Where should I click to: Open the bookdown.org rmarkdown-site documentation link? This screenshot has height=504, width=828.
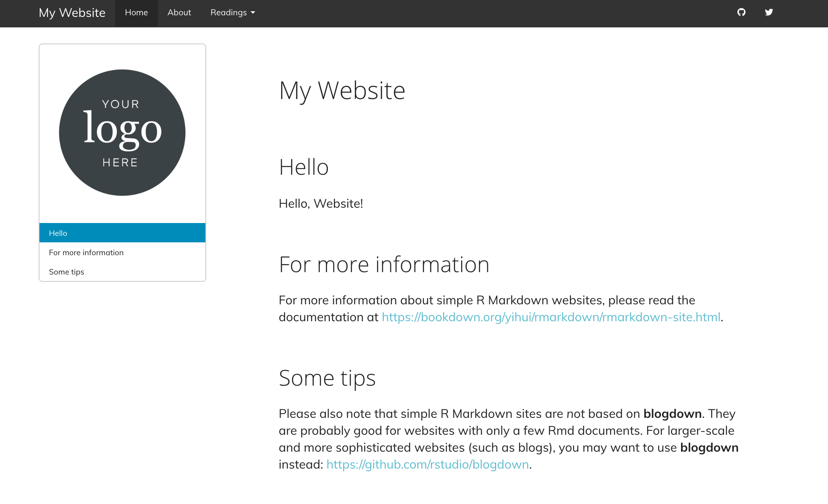coord(551,317)
